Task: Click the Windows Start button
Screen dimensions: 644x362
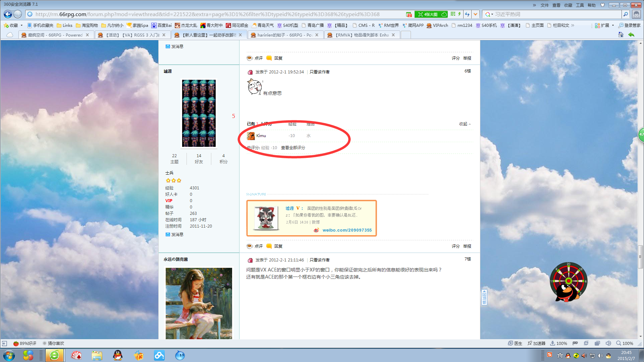Action: [x=9, y=355]
